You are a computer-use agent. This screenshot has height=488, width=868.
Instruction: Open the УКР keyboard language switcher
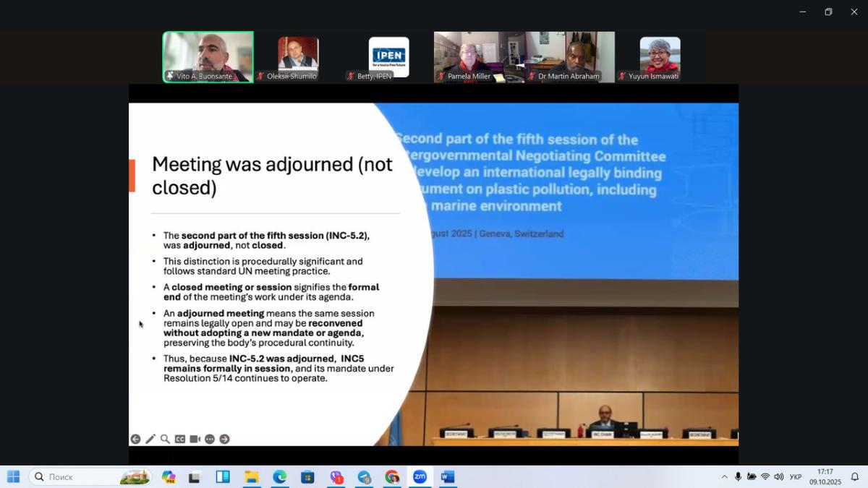(796, 477)
